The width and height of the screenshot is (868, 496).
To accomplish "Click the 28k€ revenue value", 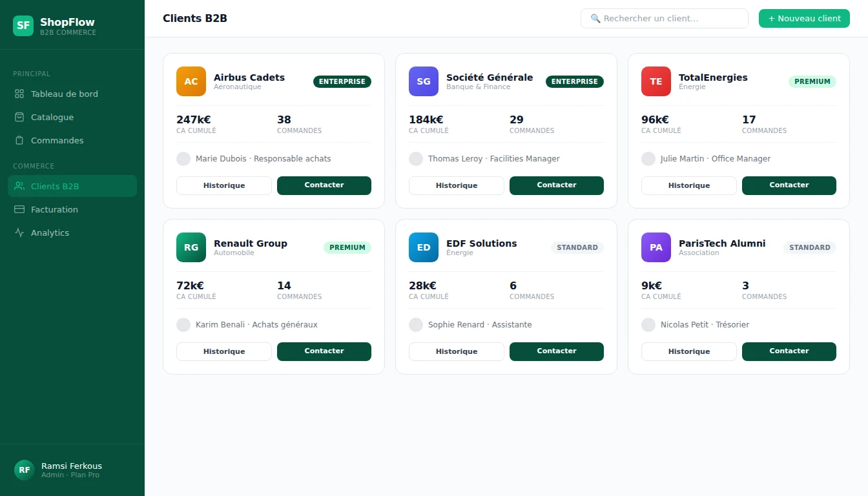I will pos(422,285).
